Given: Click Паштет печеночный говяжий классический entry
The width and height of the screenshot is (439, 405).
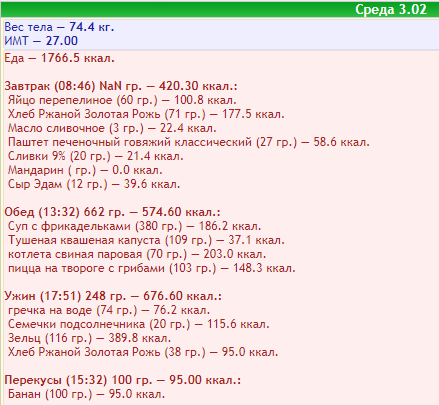Looking at the screenshot, I should point(189,142).
